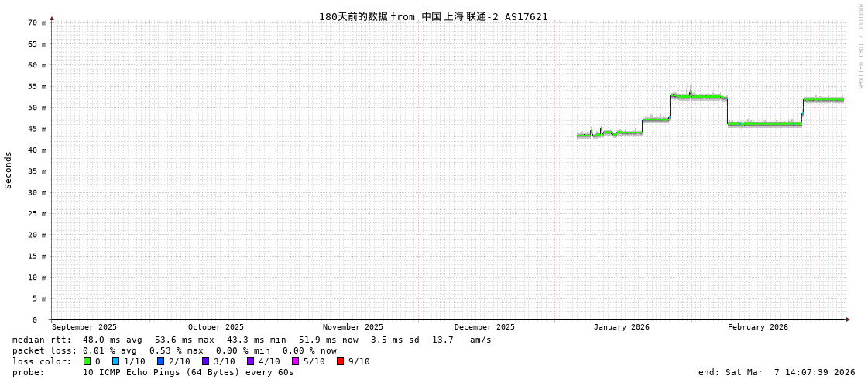Image resolution: width=868 pixels, height=383 pixels.
Task: Click the graph title with AS17621
Action: click(x=433, y=16)
